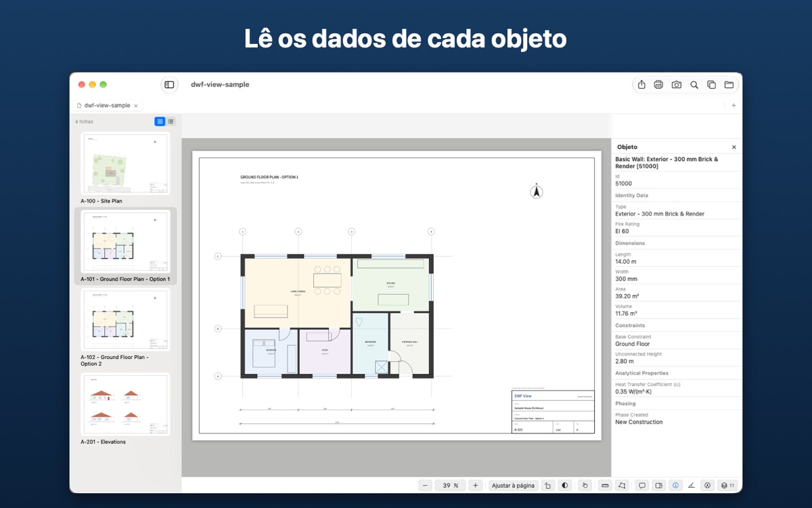Open the Share menu icon
812x508 pixels.
[641, 85]
